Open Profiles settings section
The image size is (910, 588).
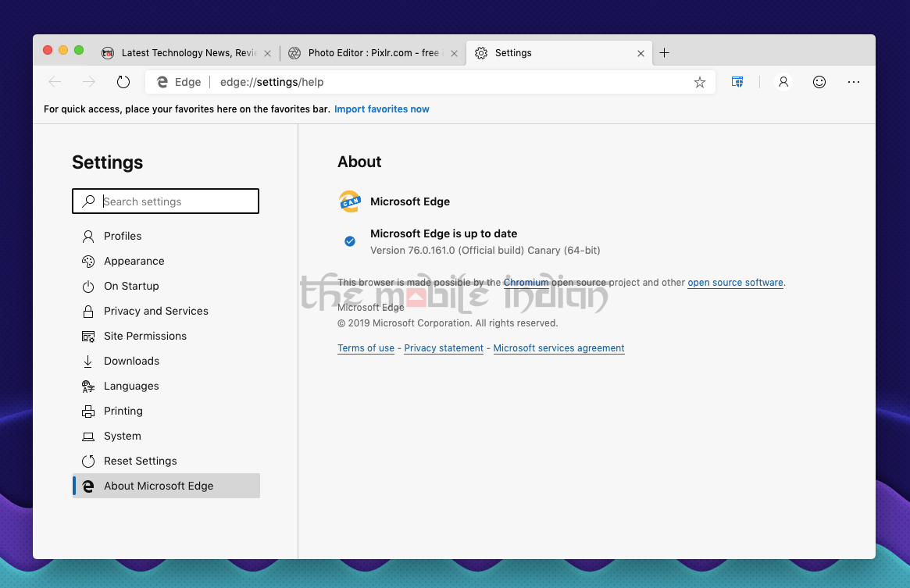click(x=166, y=237)
